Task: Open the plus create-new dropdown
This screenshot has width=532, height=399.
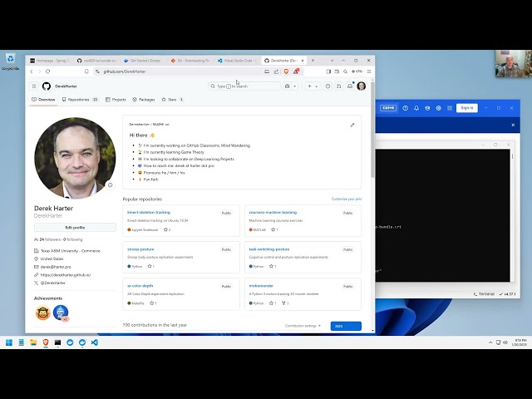Action: point(313,86)
